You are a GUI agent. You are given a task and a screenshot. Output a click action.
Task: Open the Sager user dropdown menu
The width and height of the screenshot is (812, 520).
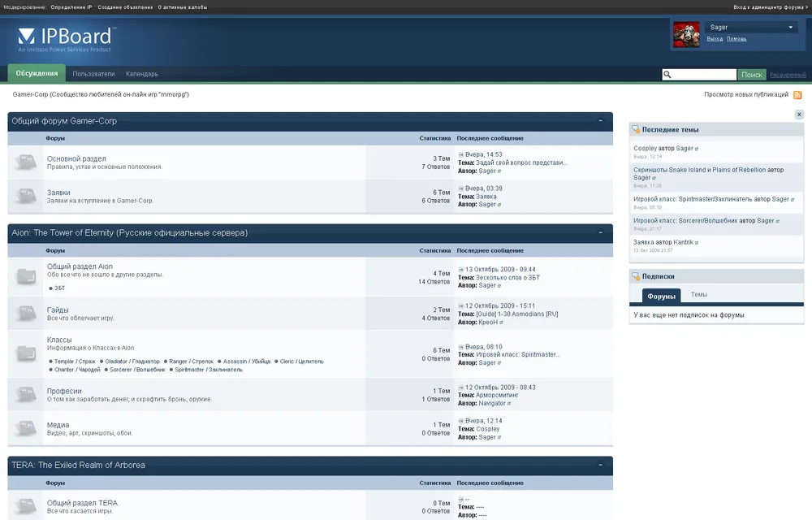pyautogui.click(x=791, y=28)
